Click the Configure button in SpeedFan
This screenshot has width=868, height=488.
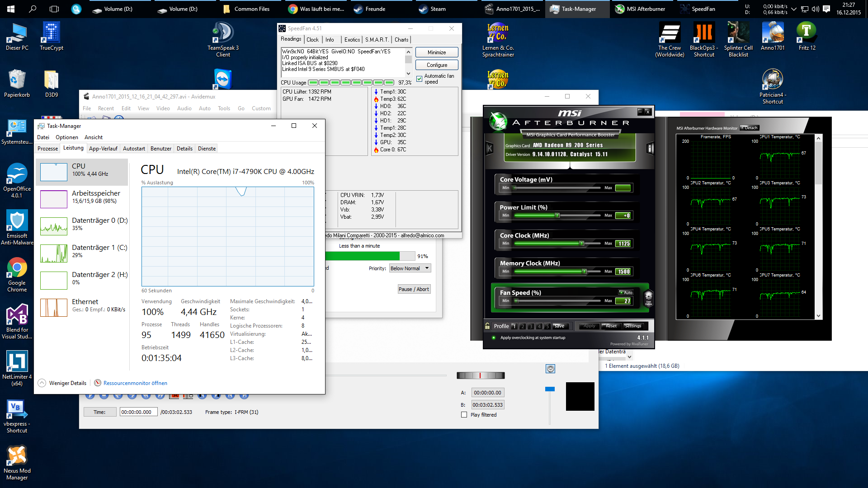click(x=436, y=65)
